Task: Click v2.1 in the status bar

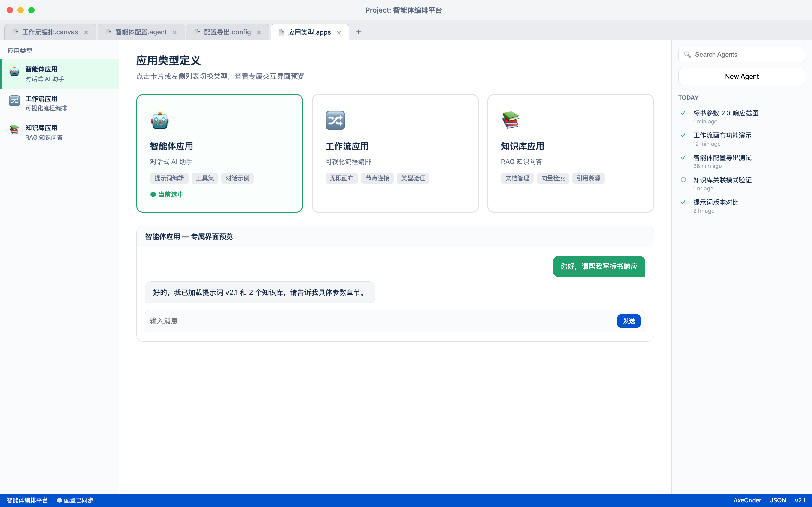Action: [800, 500]
